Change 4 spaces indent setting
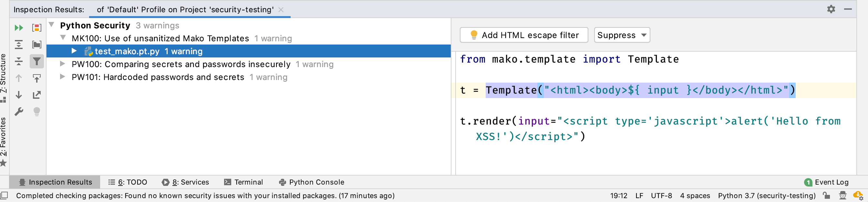868x202 pixels. 695,196
